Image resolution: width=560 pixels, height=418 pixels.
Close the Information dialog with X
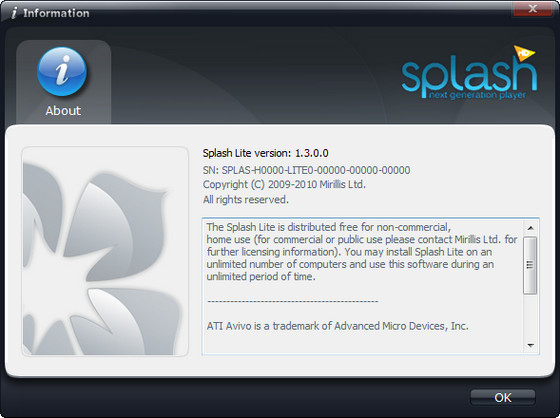(x=532, y=9)
